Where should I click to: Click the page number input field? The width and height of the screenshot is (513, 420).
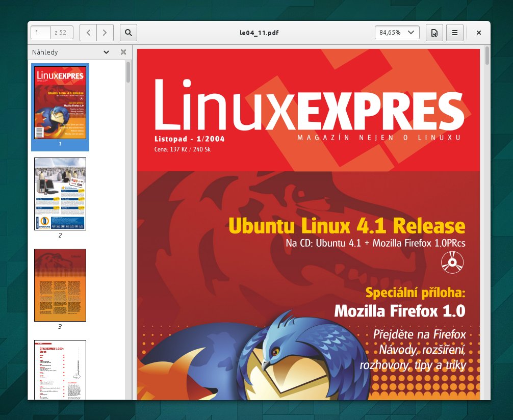41,33
